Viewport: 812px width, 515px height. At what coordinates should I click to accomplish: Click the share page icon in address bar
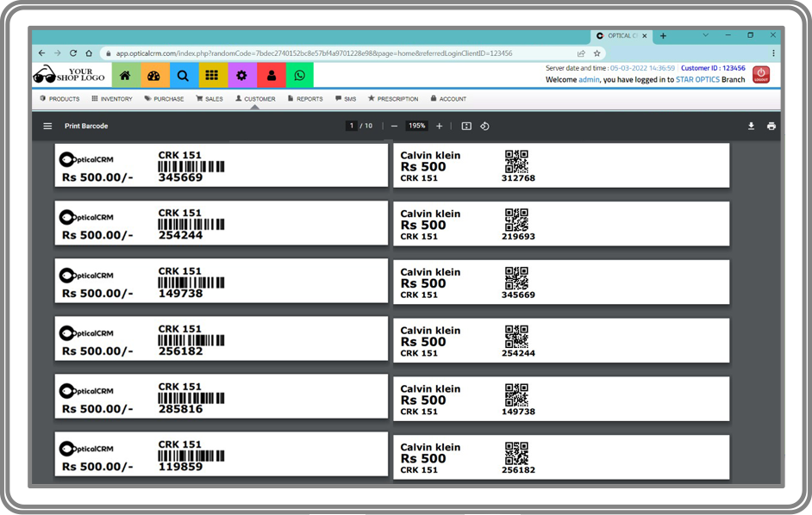581,53
